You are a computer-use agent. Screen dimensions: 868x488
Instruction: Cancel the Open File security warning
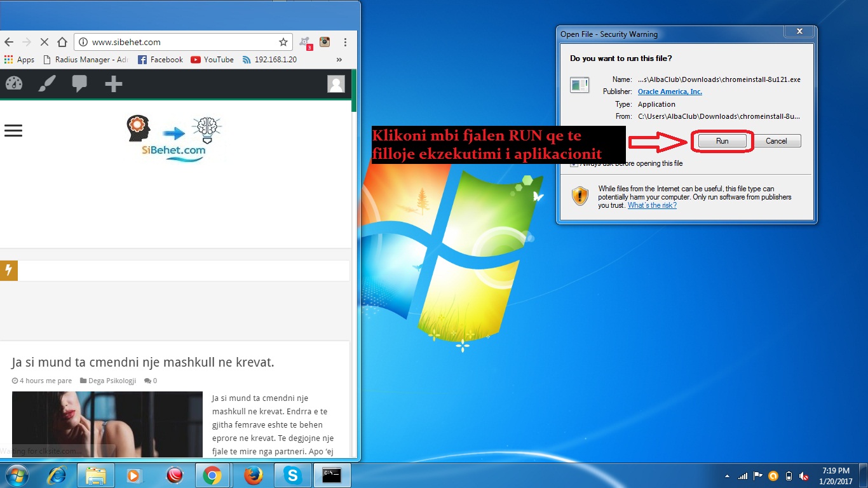tap(776, 141)
